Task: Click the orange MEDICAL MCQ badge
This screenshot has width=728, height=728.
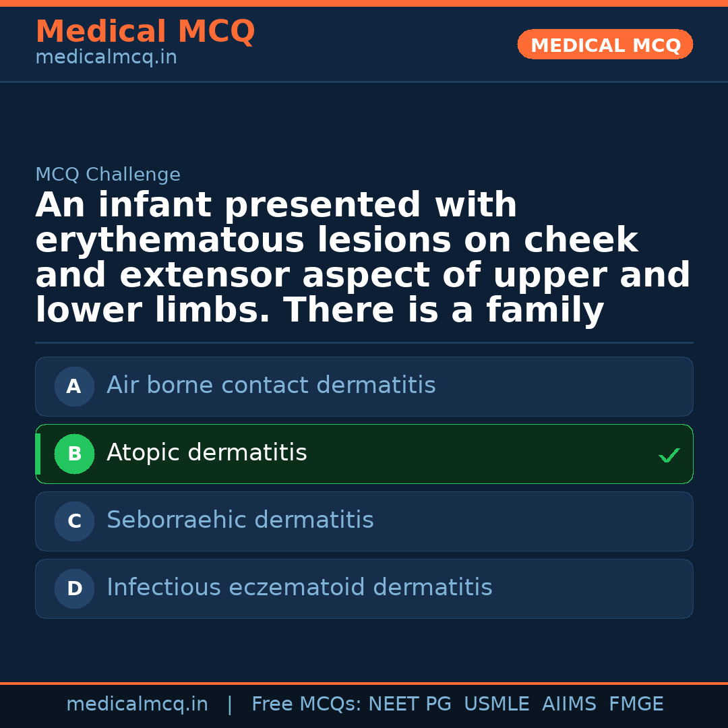Action: (x=605, y=44)
